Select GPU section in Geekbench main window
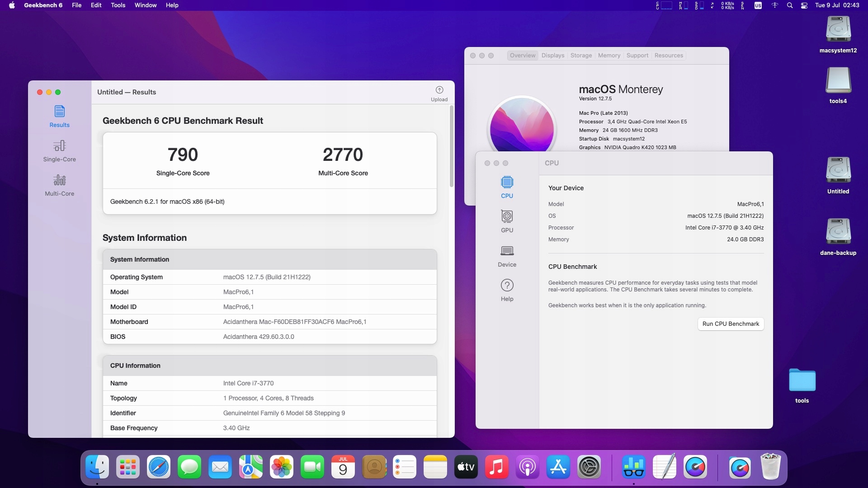The width and height of the screenshot is (868, 488). pos(507,221)
